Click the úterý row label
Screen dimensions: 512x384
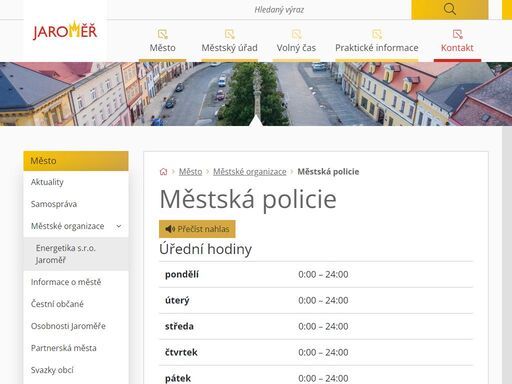click(x=177, y=300)
